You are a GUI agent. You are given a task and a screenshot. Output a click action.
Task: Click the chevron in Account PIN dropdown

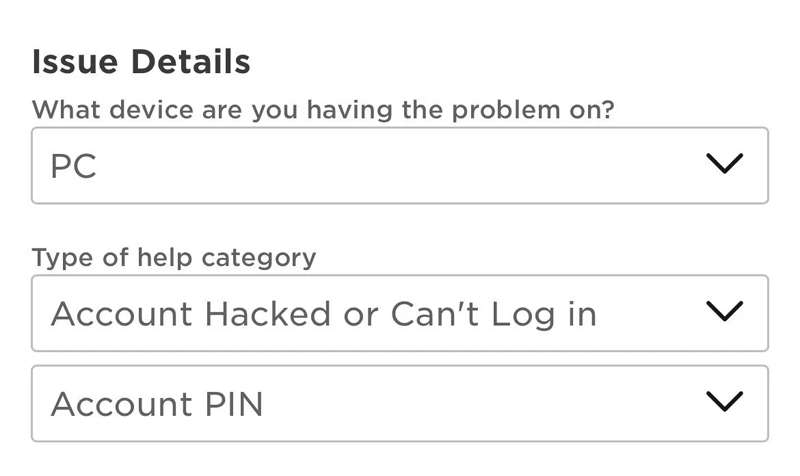[724, 402]
